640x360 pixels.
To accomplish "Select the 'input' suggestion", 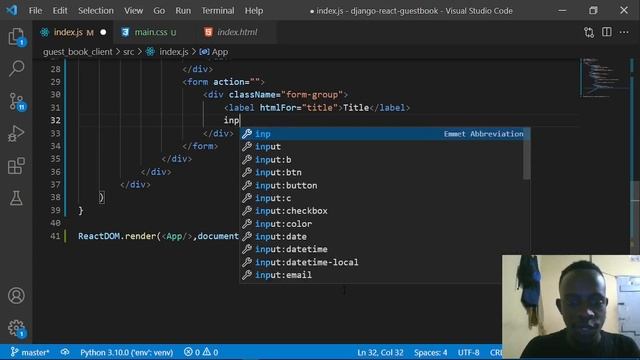I will [x=381, y=147].
